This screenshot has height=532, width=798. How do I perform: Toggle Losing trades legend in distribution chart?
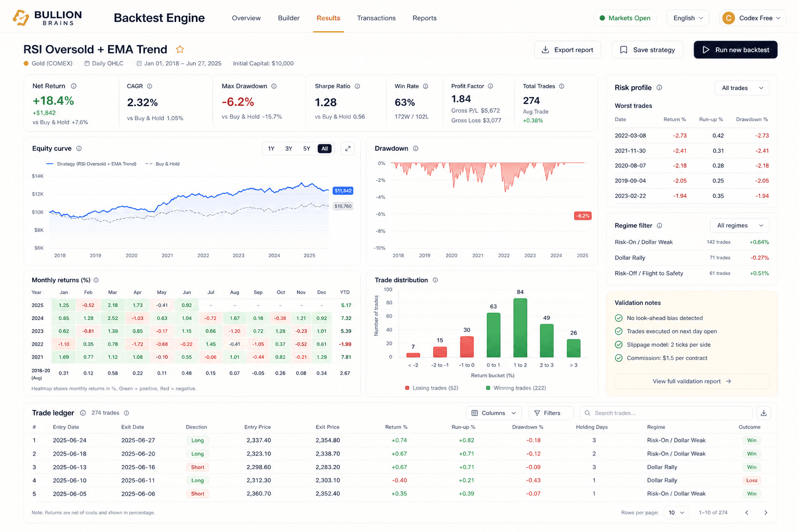click(x=432, y=388)
